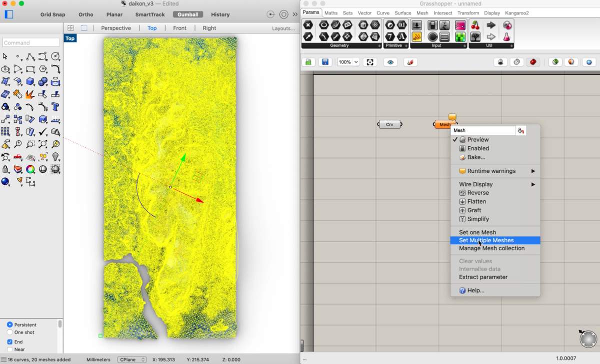Toggle Planar mode
The width and height of the screenshot is (600, 364).
114,14
